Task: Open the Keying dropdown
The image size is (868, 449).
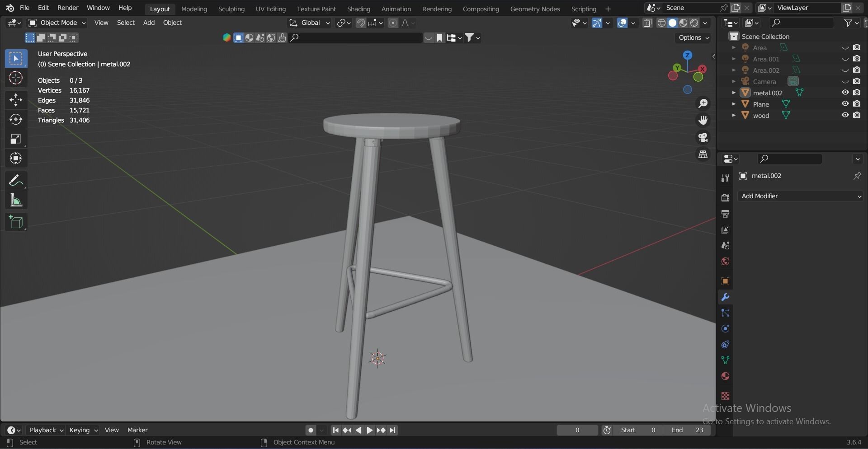Action: click(x=83, y=430)
